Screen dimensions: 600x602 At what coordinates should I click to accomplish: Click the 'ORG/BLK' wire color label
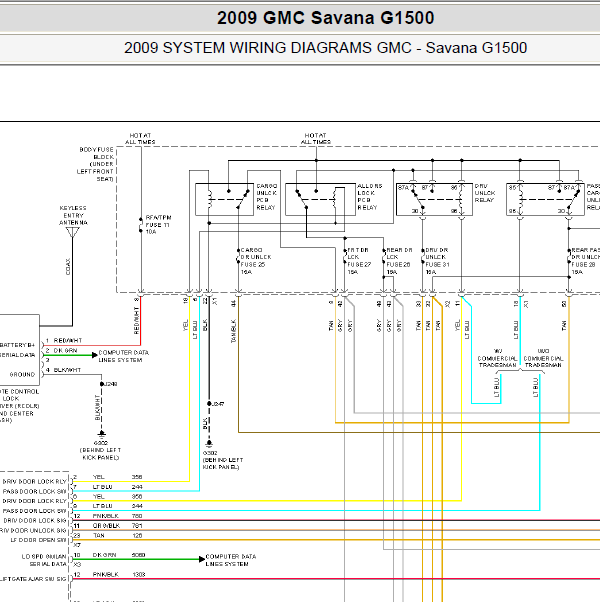[x=106, y=526]
